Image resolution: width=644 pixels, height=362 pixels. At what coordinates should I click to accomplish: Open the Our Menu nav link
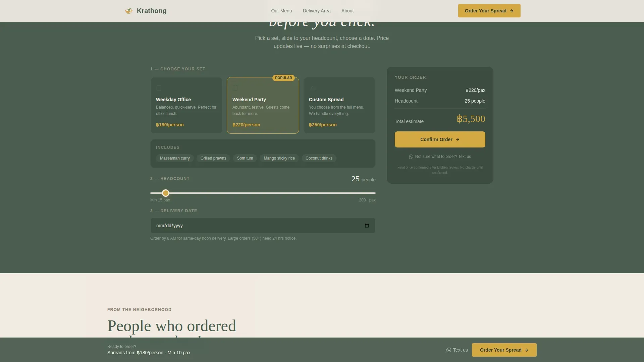281,11
